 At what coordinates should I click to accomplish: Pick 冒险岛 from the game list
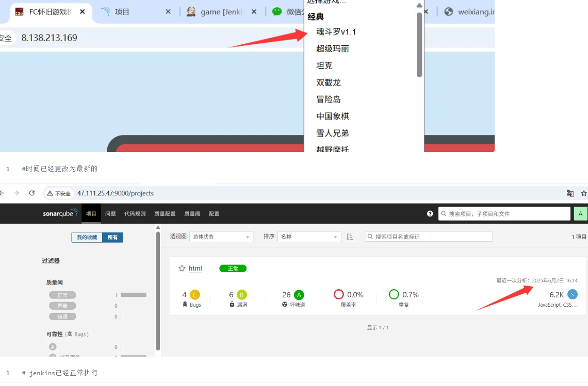pyautogui.click(x=329, y=99)
